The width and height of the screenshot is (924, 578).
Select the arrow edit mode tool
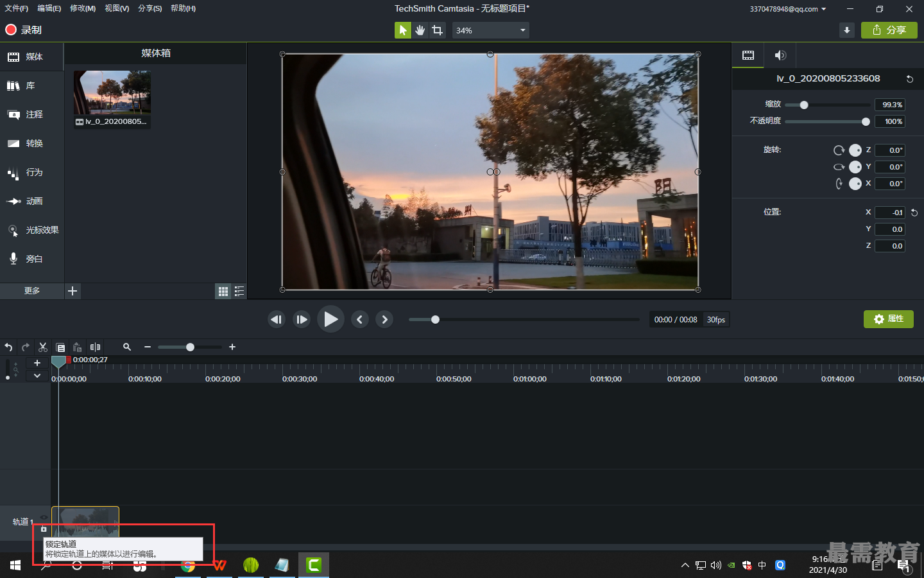(x=402, y=30)
